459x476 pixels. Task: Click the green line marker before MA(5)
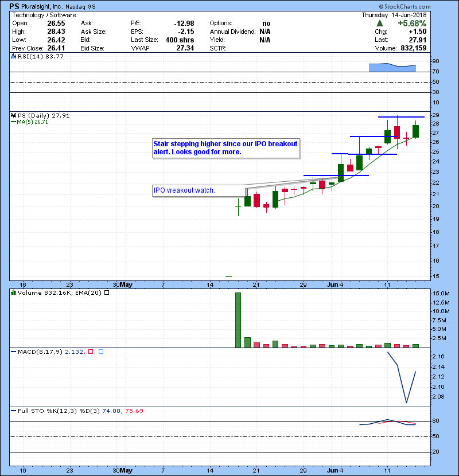click(14, 122)
